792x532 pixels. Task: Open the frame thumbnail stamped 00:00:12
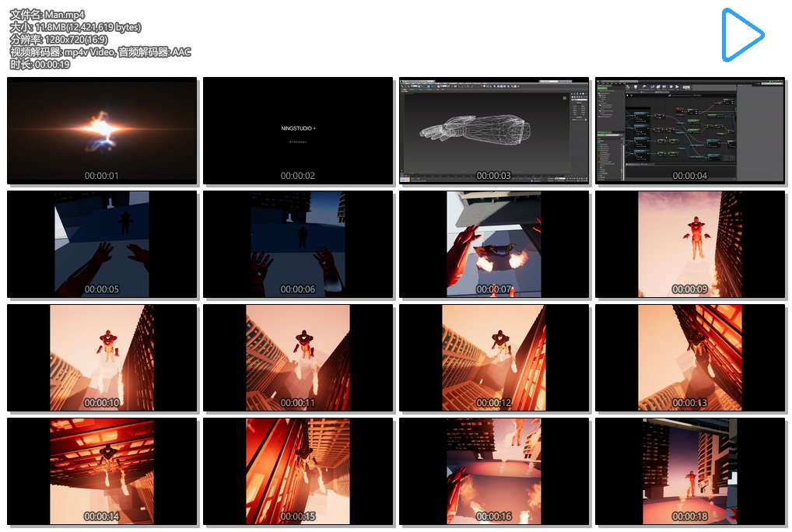[x=494, y=358]
